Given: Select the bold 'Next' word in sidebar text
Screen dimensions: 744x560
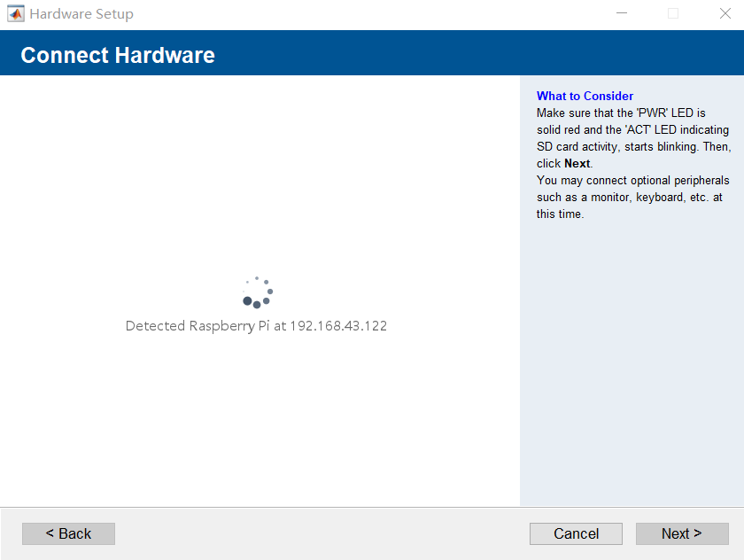Looking at the screenshot, I should click(577, 163).
